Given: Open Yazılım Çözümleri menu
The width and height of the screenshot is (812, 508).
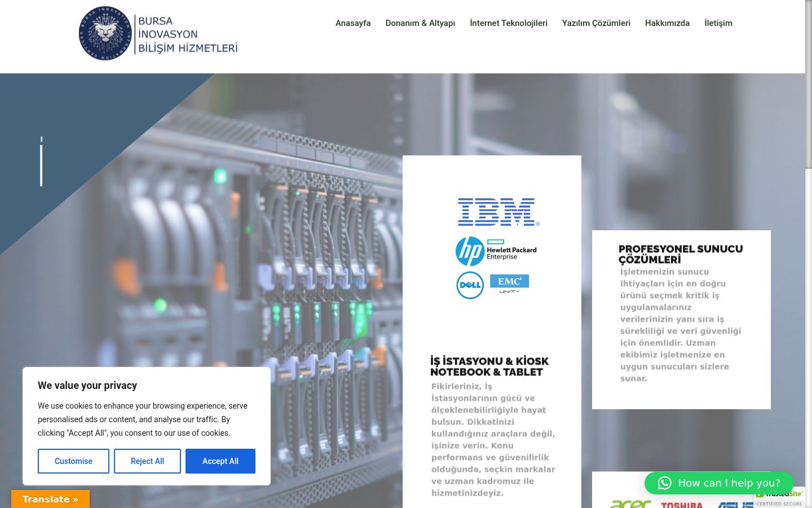Looking at the screenshot, I should tap(596, 23).
